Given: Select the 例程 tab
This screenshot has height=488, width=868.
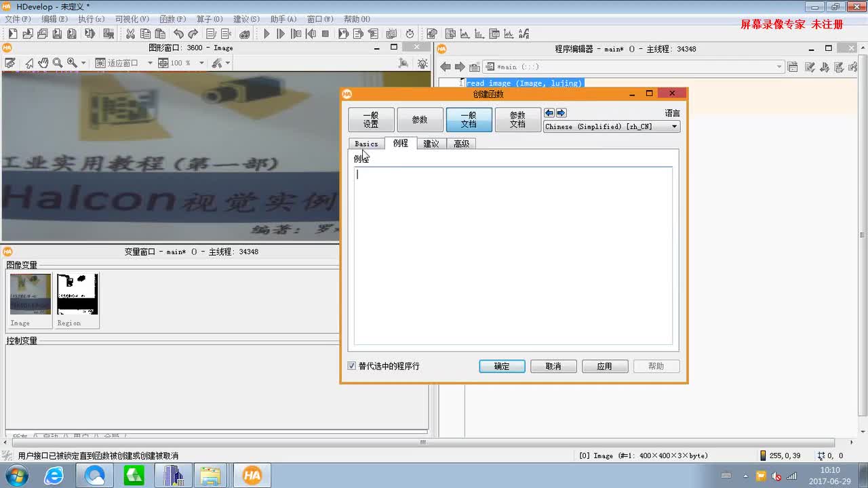Looking at the screenshot, I should pos(401,143).
